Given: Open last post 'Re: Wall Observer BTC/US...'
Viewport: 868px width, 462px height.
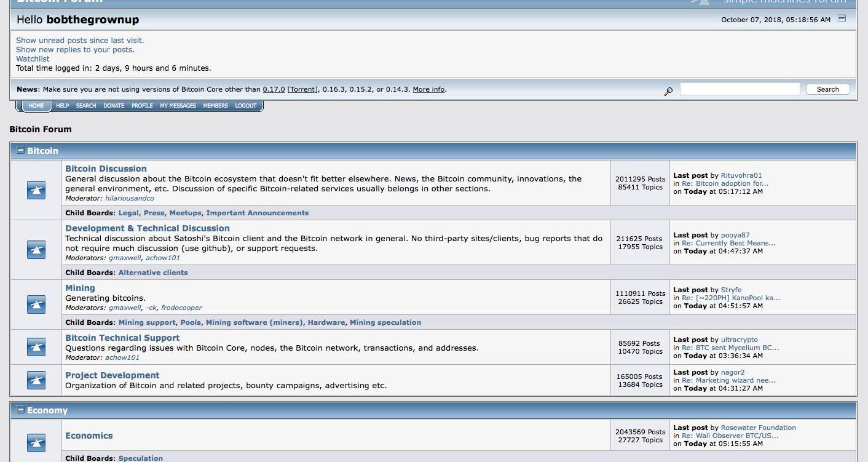Looking at the screenshot, I should (x=730, y=436).
